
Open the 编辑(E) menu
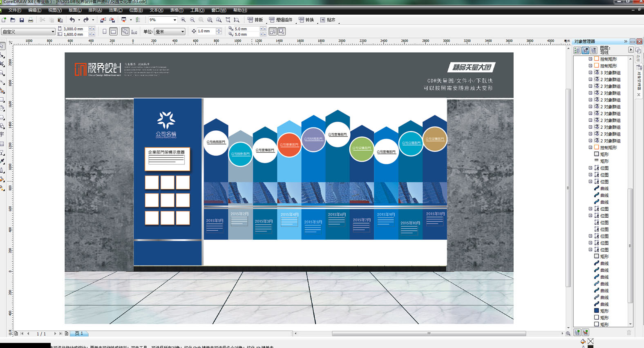pyautogui.click(x=35, y=10)
